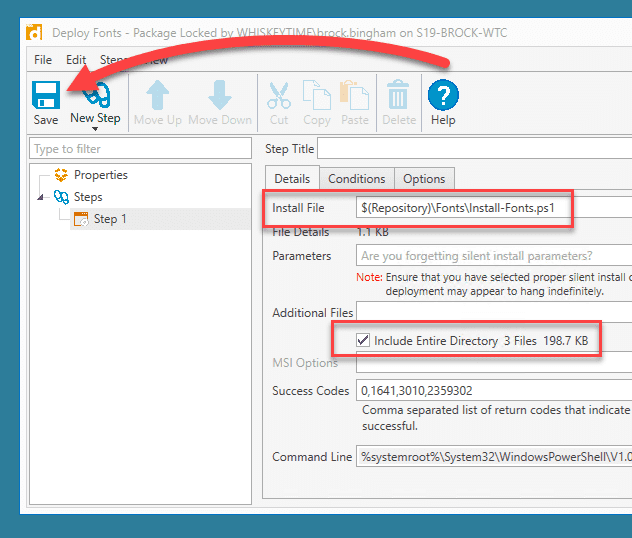Select the Steps tree item
Screen dimensions: 632x538
point(88,197)
